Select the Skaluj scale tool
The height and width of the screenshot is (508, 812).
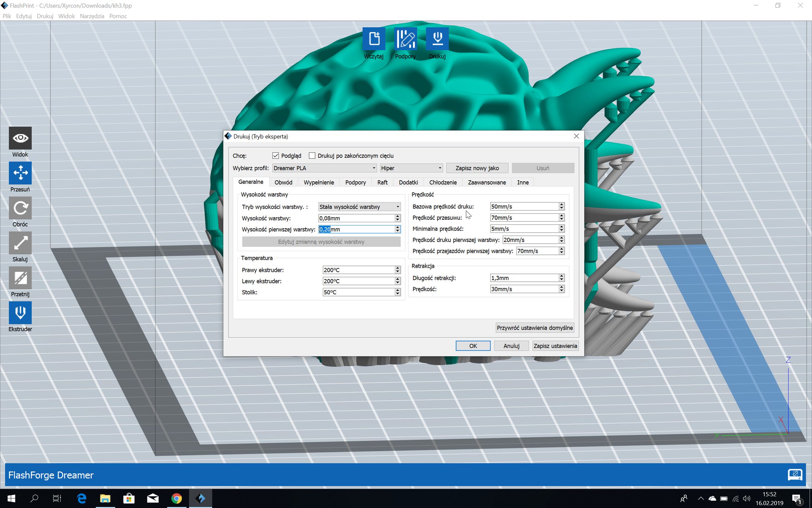pyautogui.click(x=20, y=243)
